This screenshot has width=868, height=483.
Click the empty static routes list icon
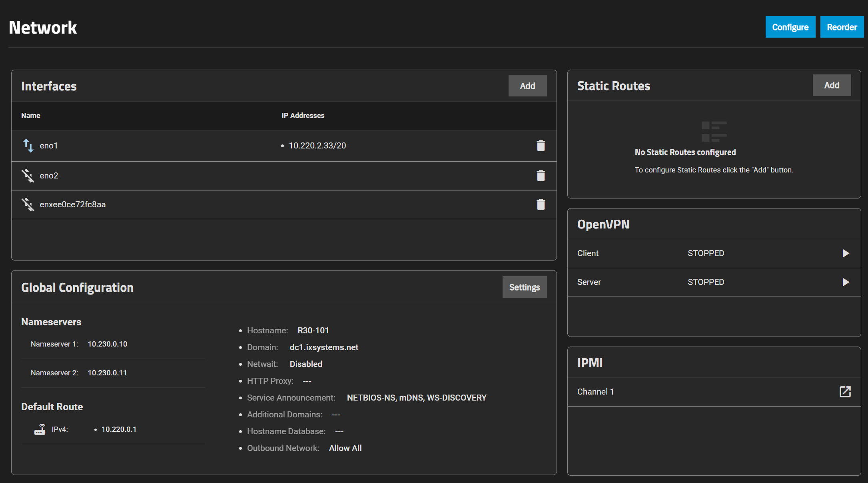714,131
